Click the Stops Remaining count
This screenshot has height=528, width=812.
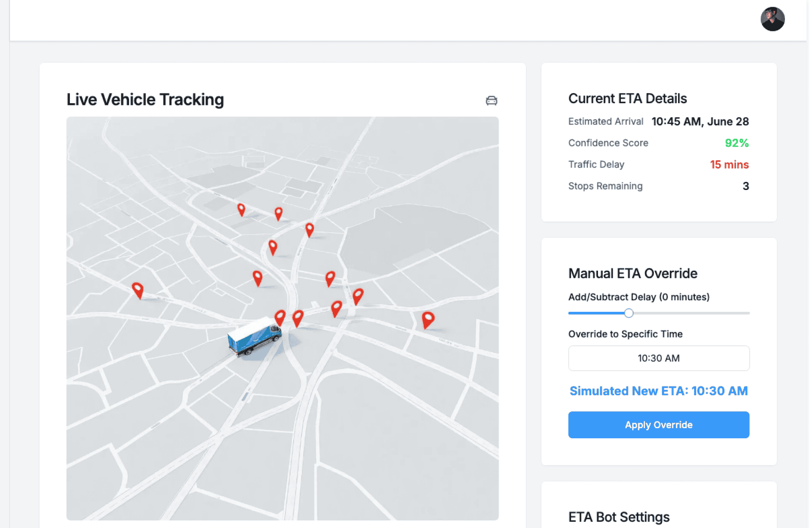pyautogui.click(x=745, y=186)
